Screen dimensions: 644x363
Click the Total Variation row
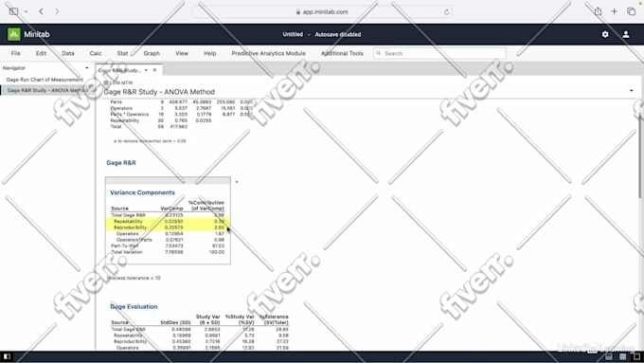[x=168, y=252]
